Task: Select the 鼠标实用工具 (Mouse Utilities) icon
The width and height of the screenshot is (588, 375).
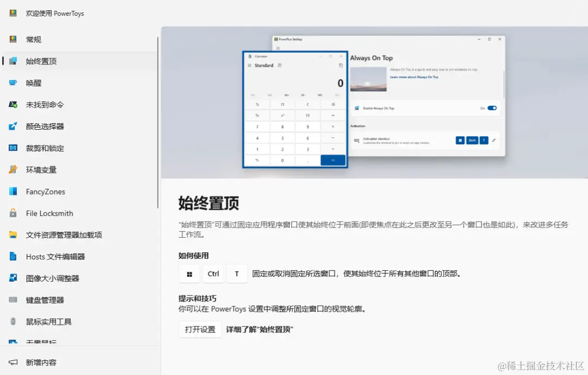Action: coord(14,322)
